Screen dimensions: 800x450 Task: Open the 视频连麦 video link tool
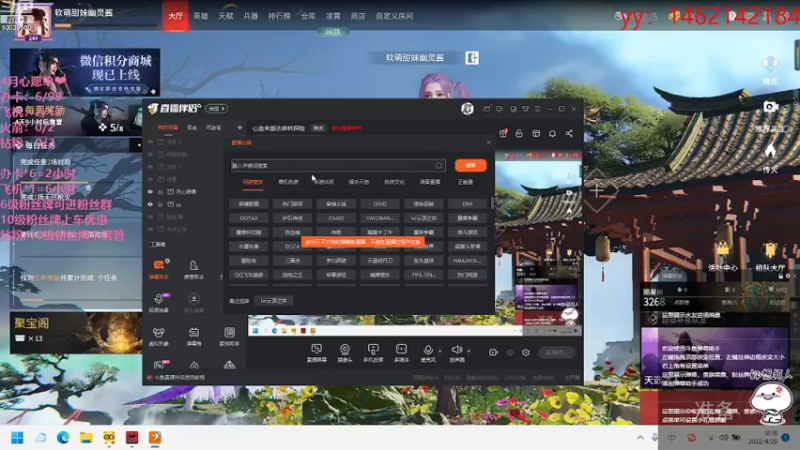159,302
